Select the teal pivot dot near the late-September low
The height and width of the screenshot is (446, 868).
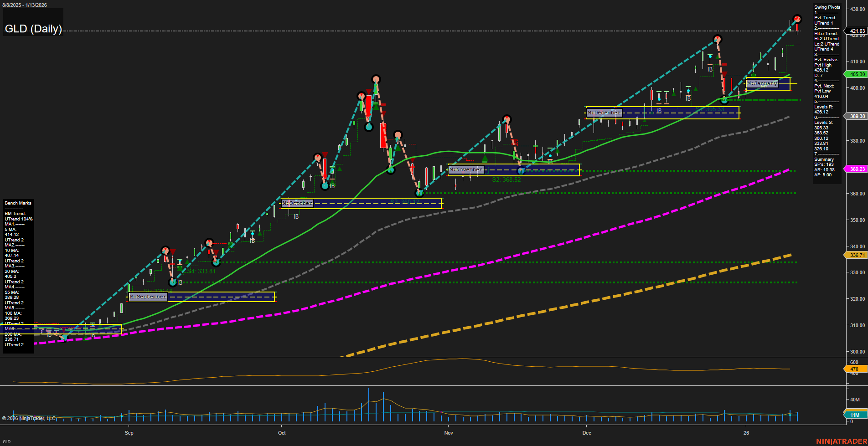click(216, 263)
